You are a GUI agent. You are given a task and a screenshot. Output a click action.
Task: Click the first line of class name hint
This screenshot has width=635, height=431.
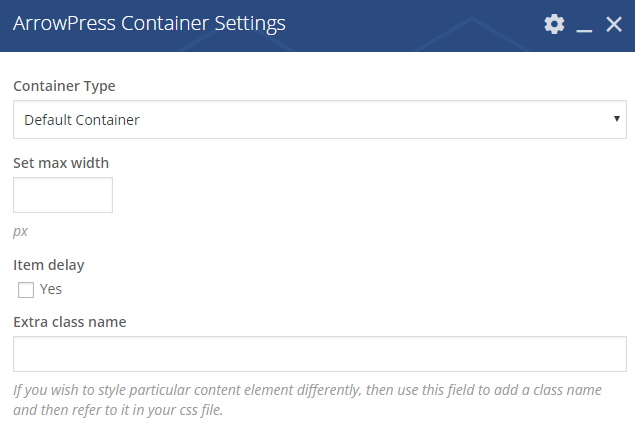[x=307, y=390]
